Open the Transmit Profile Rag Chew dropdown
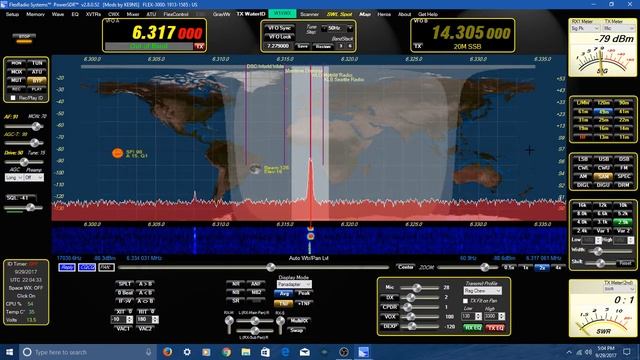The height and width of the screenshot is (360, 640). tap(482, 291)
